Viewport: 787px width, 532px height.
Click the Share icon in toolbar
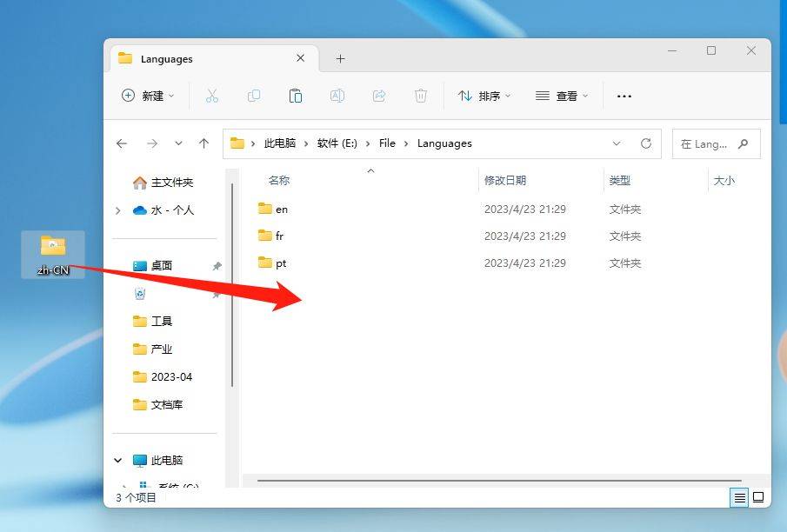pyautogui.click(x=379, y=96)
